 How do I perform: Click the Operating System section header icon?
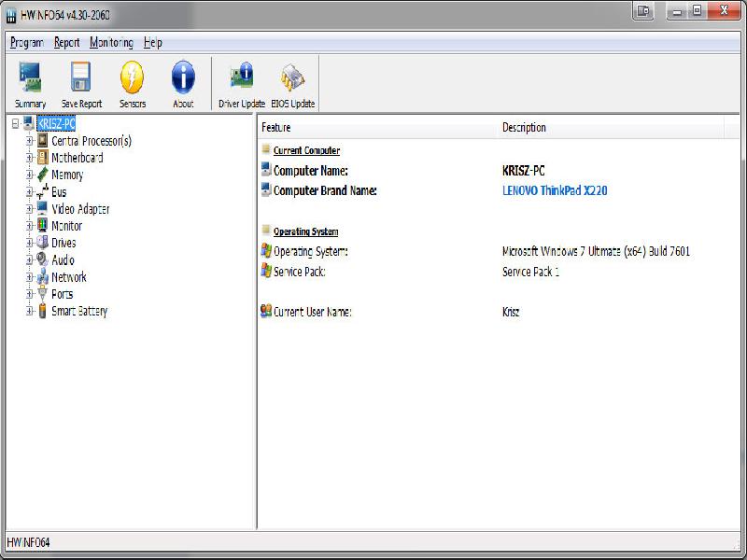[266, 231]
